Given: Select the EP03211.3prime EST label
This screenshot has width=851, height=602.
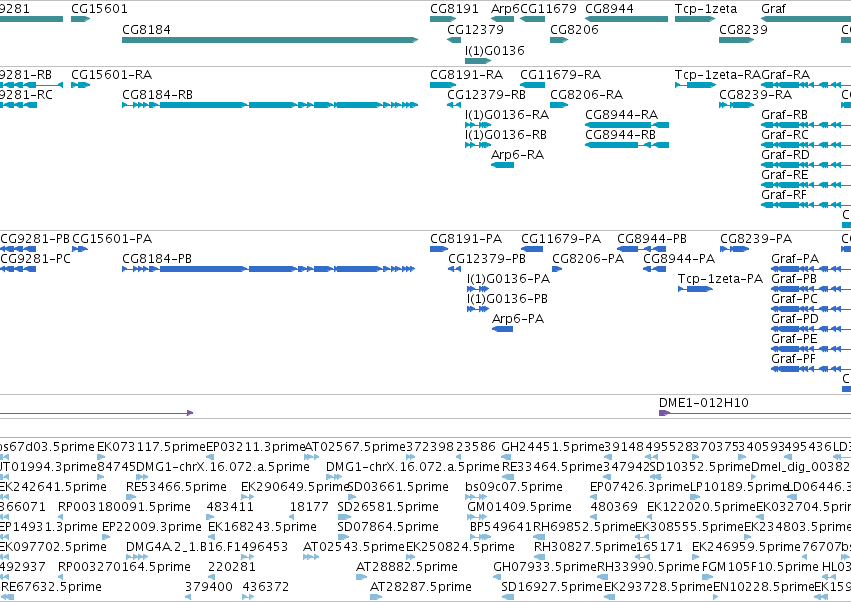Looking at the screenshot, I should [256, 446].
